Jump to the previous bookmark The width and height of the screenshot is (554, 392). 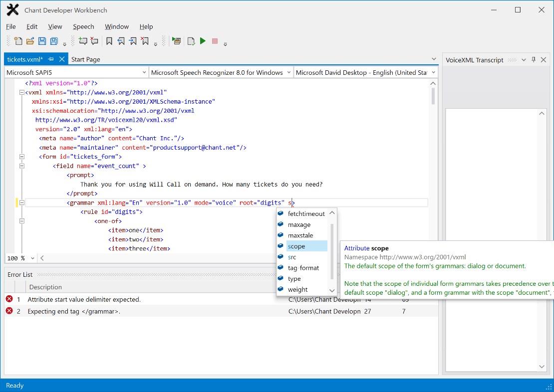[121, 41]
